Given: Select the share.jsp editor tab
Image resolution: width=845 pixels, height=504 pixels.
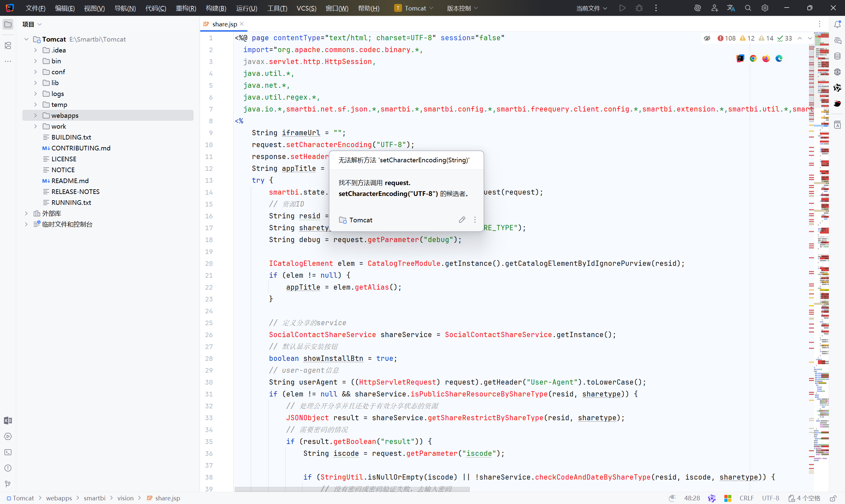Looking at the screenshot, I should point(224,24).
